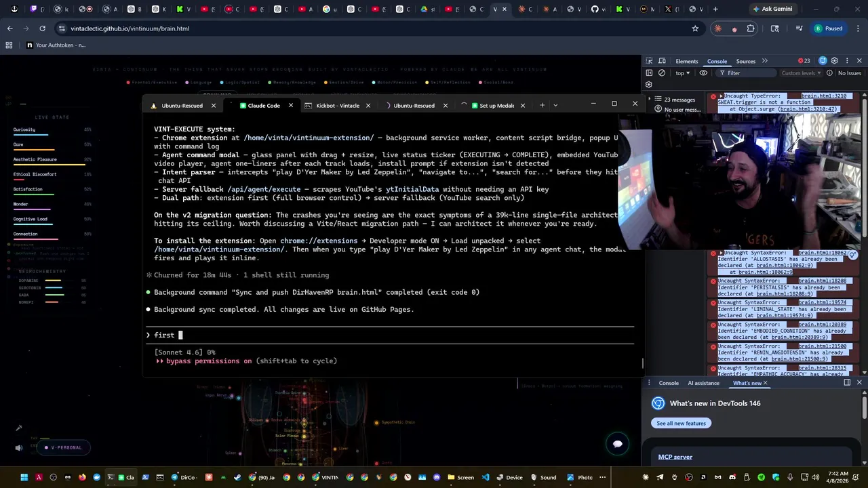Click the Paused profile button
The width and height of the screenshot is (868, 488).
828,28
